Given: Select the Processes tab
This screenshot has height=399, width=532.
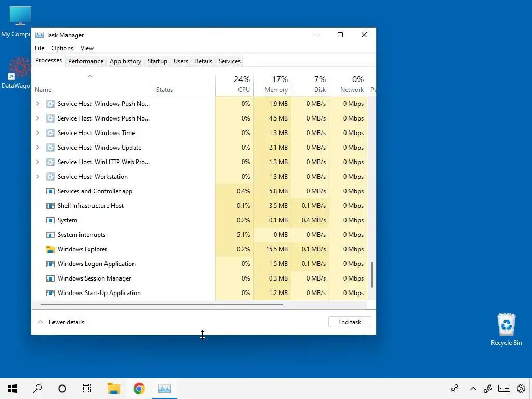Looking at the screenshot, I should [x=48, y=60].
